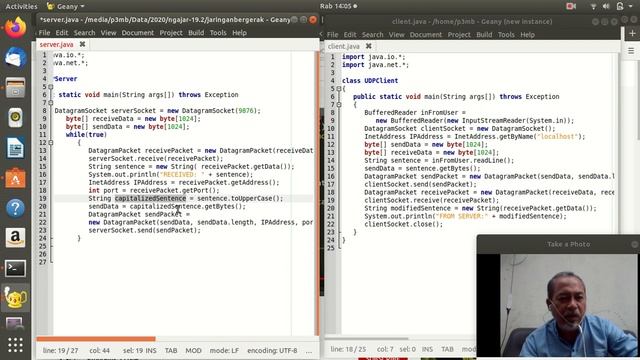Open Help menu in server.java window
The width and height of the screenshot is (640, 360).
pyautogui.click(x=239, y=33)
